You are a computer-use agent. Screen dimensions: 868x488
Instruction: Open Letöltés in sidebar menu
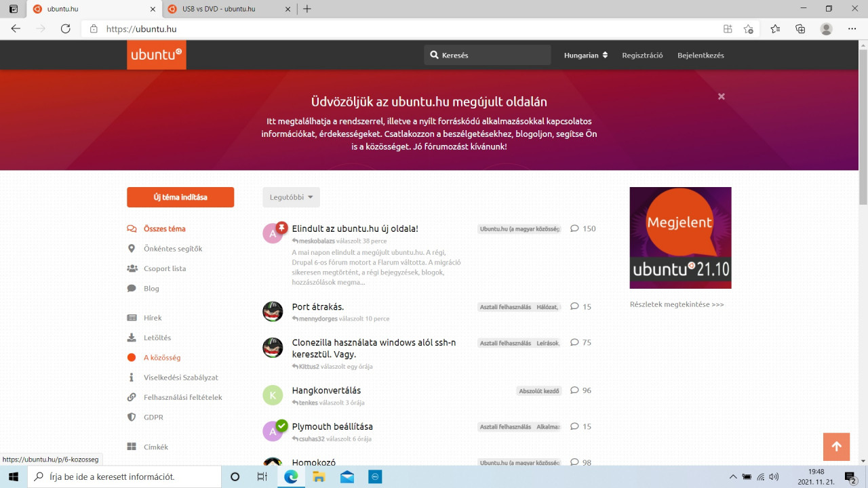(157, 338)
